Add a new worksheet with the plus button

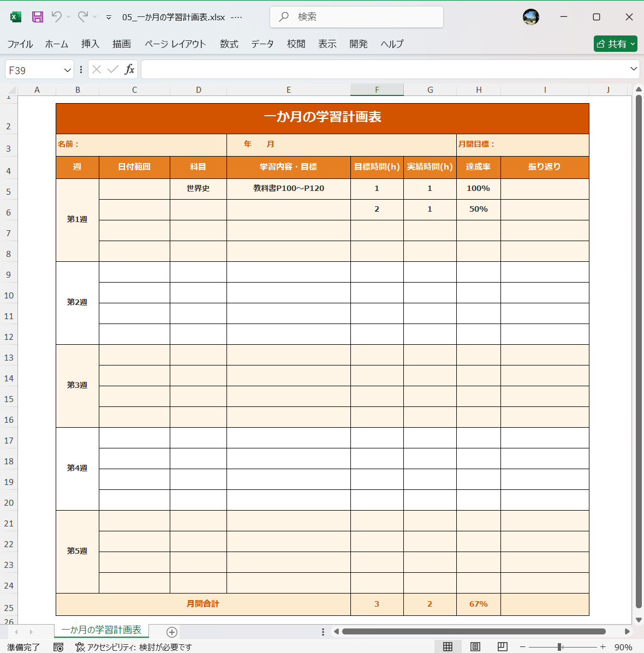click(x=171, y=632)
